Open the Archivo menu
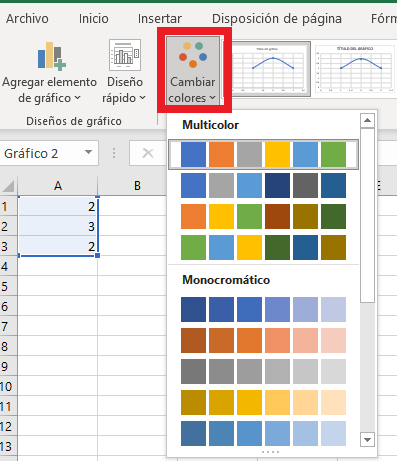The height and width of the screenshot is (461, 397). 27,19
